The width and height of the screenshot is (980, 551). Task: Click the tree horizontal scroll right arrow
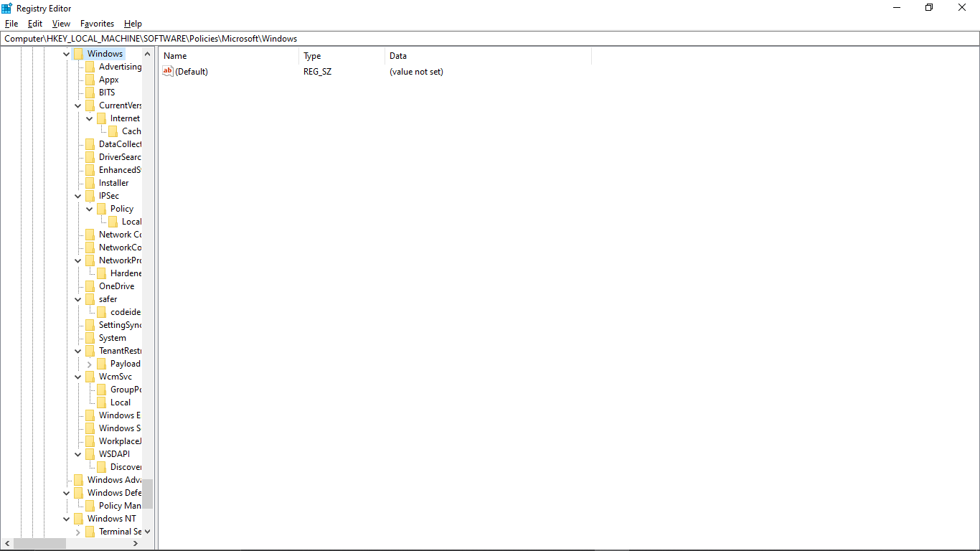pos(136,544)
